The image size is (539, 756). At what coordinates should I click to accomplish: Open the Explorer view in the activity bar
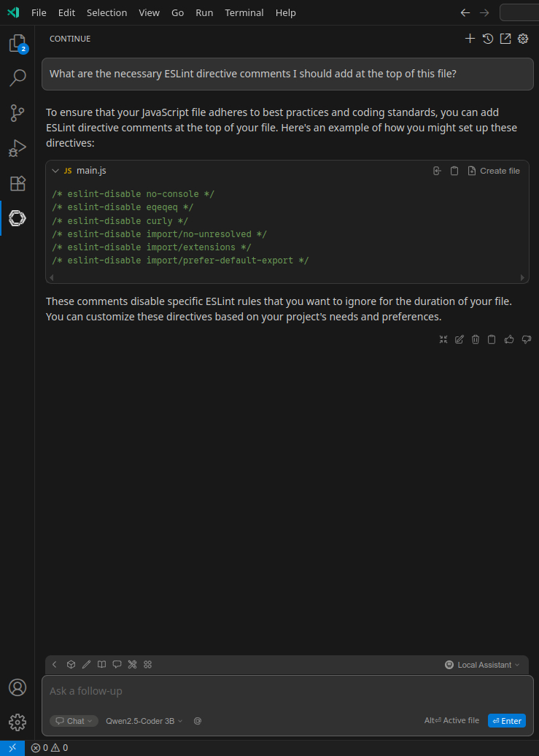point(18,43)
